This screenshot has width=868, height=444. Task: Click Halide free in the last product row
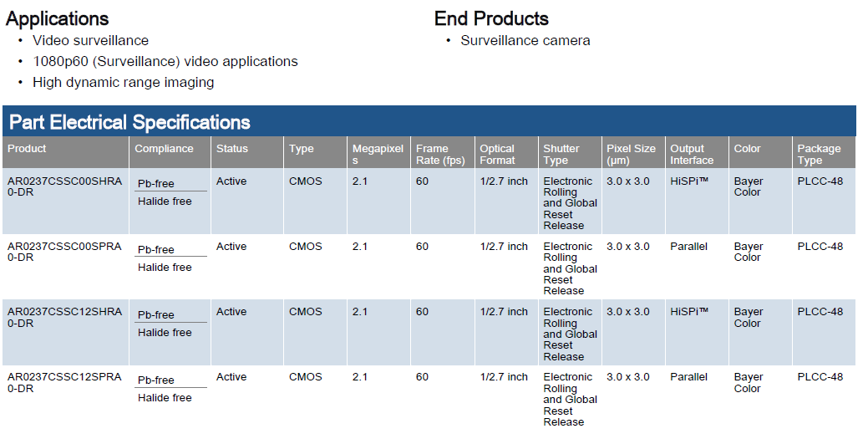coord(165,398)
